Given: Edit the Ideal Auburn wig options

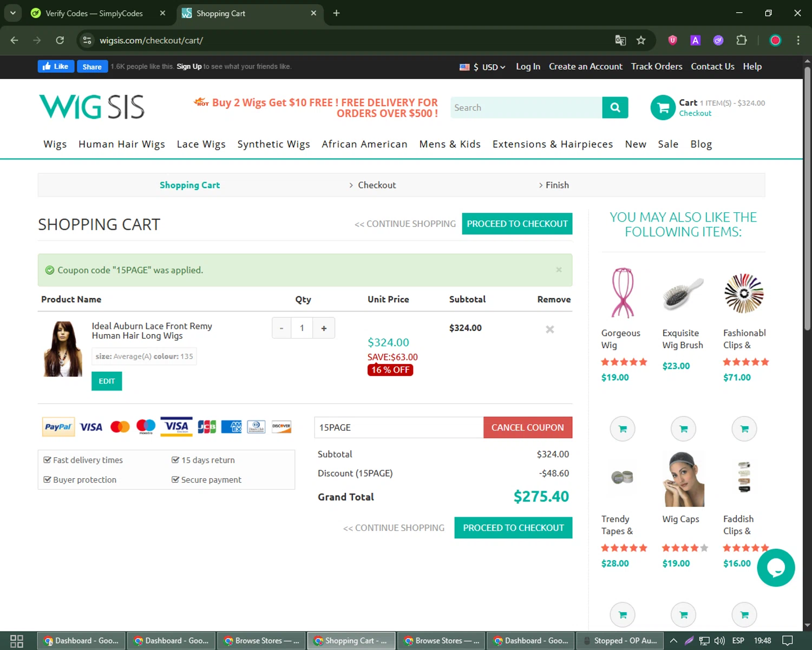Looking at the screenshot, I should 107,381.
